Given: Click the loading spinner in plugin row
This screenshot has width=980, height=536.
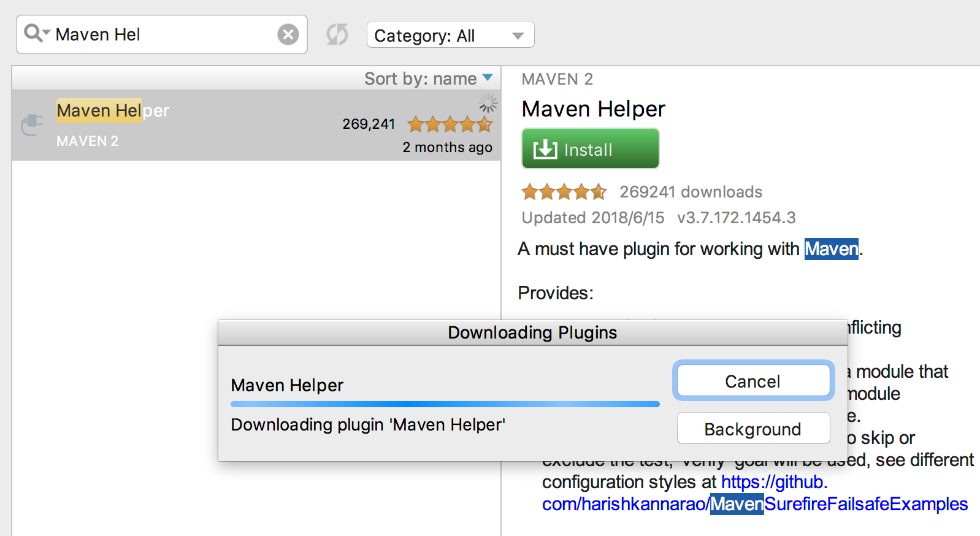Looking at the screenshot, I should pyautogui.click(x=488, y=103).
